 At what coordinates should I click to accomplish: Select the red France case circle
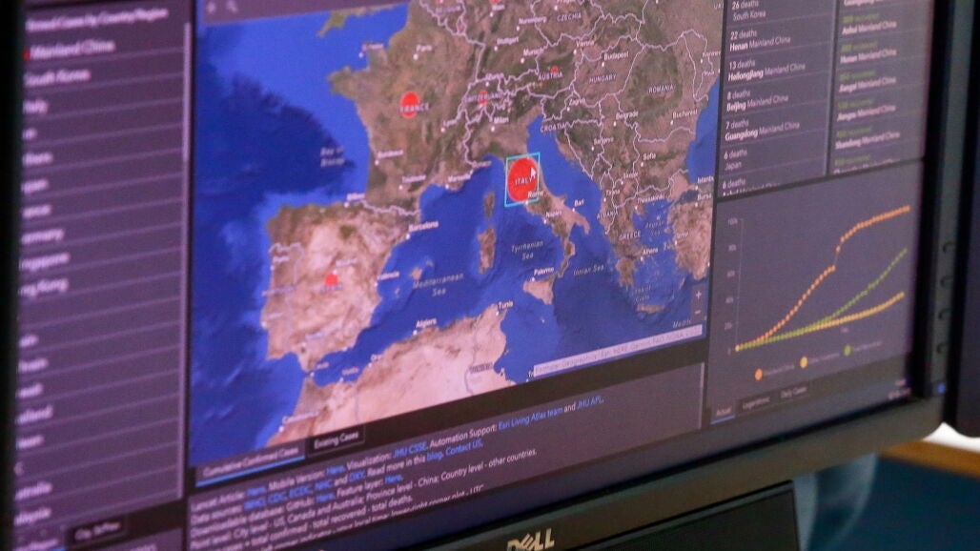click(x=412, y=105)
